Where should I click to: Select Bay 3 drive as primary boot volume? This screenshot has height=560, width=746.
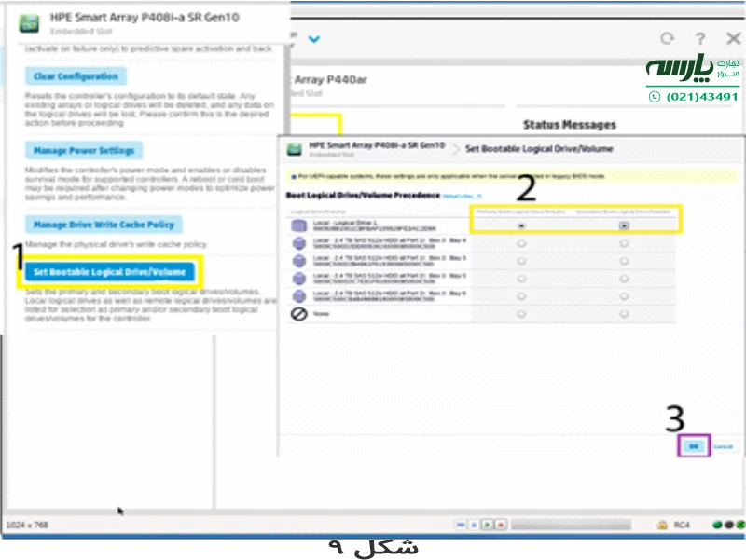click(x=521, y=261)
